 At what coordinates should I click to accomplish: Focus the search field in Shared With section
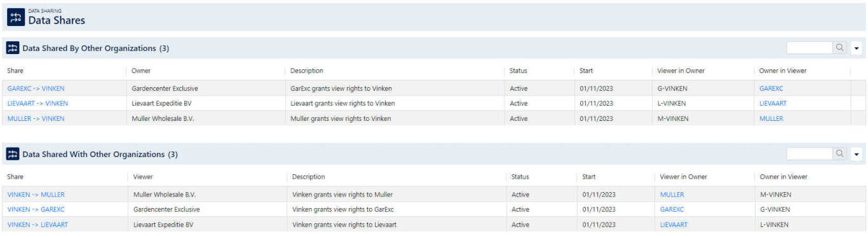(810, 153)
